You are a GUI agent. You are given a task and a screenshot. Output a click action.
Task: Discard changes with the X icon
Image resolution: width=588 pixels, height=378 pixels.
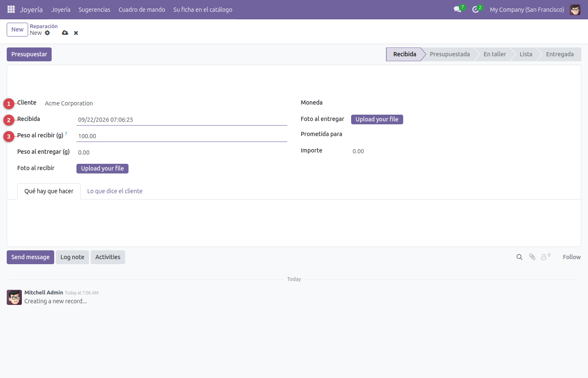76,33
